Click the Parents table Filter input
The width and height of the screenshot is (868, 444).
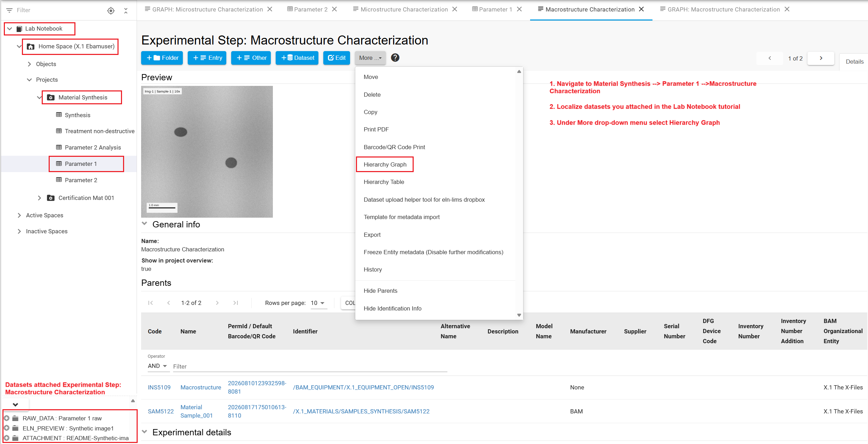click(310, 366)
